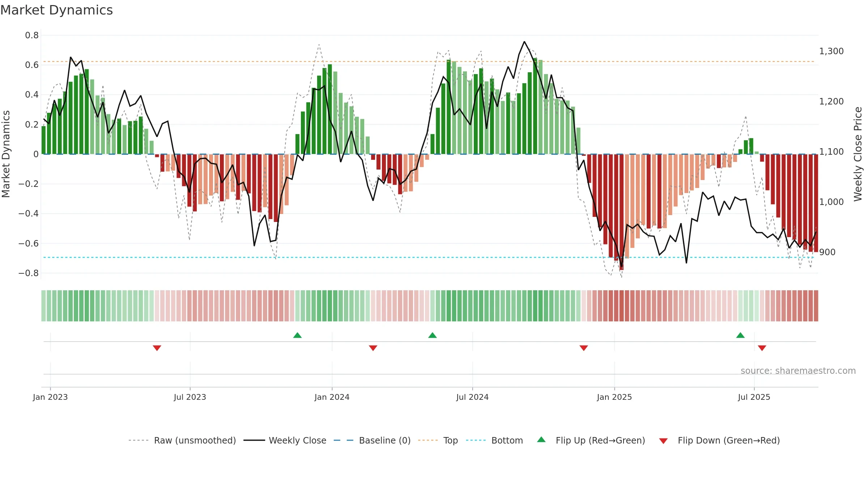Select the Flip Down marker after Jul 2025

click(762, 348)
